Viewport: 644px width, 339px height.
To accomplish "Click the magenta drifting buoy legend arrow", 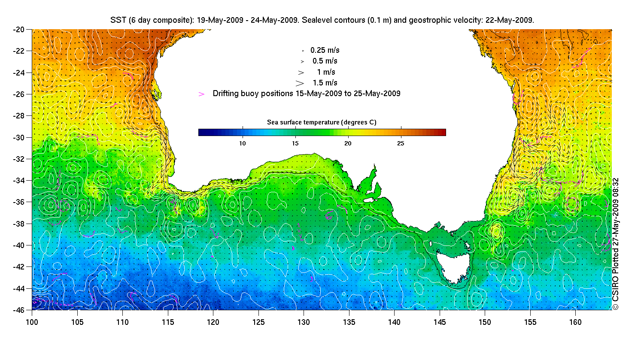I will 202,94.
